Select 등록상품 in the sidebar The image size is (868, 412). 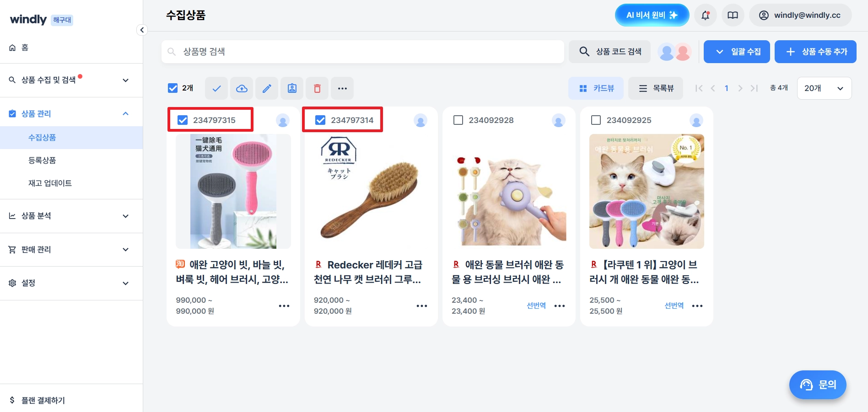pos(71,161)
